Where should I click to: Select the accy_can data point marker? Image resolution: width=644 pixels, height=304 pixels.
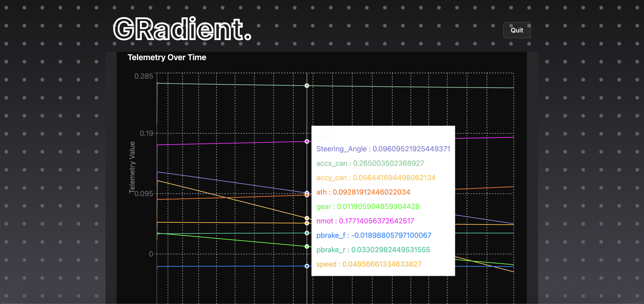(307, 218)
